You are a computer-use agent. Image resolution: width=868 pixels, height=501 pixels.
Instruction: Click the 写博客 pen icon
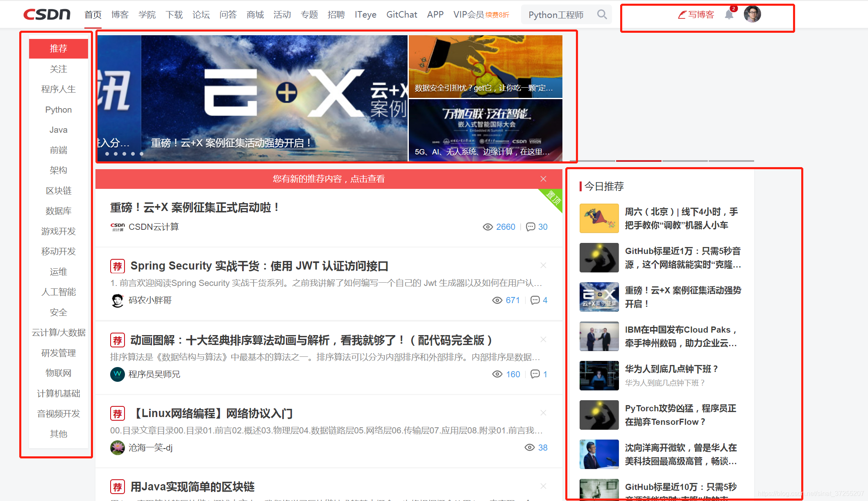pos(682,15)
